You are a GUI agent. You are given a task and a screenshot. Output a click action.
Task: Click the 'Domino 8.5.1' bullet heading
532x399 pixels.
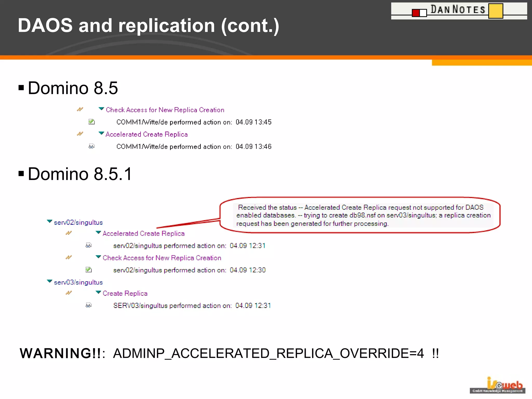80,174
